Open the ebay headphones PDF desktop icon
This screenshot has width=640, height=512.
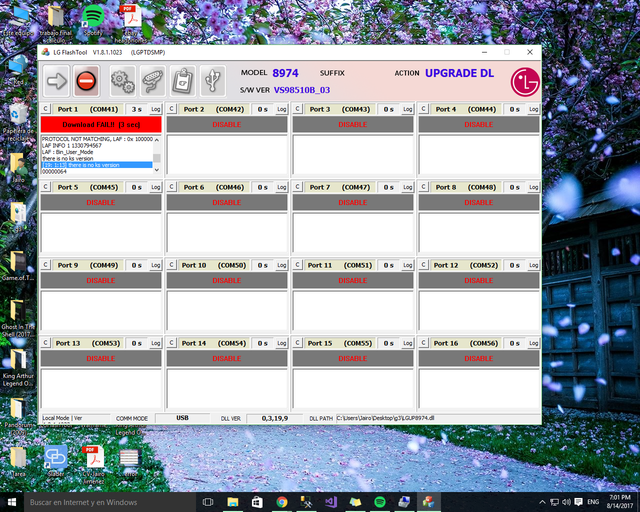click(x=131, y=24)
